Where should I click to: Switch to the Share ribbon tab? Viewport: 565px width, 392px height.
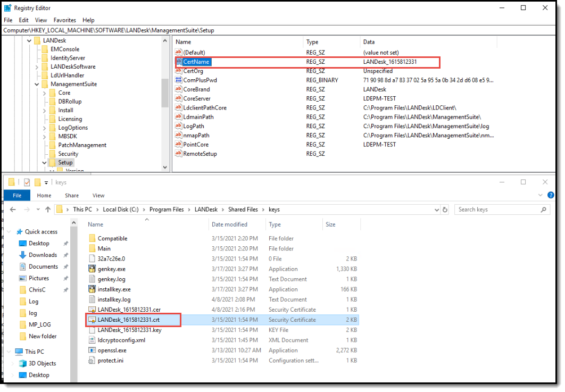pyautogui.click(x=71, y=195)
